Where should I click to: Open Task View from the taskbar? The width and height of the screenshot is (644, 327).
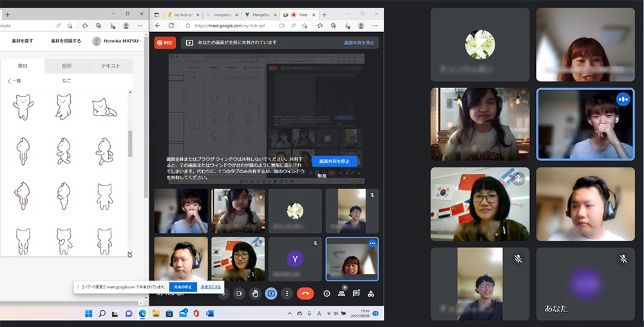point(115,313)
